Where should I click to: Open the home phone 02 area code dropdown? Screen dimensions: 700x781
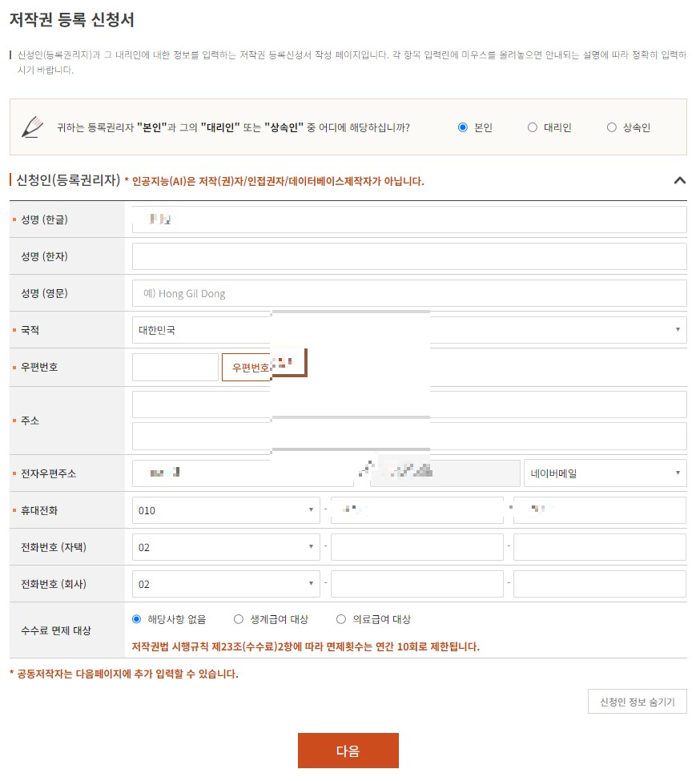click(226, 547)
